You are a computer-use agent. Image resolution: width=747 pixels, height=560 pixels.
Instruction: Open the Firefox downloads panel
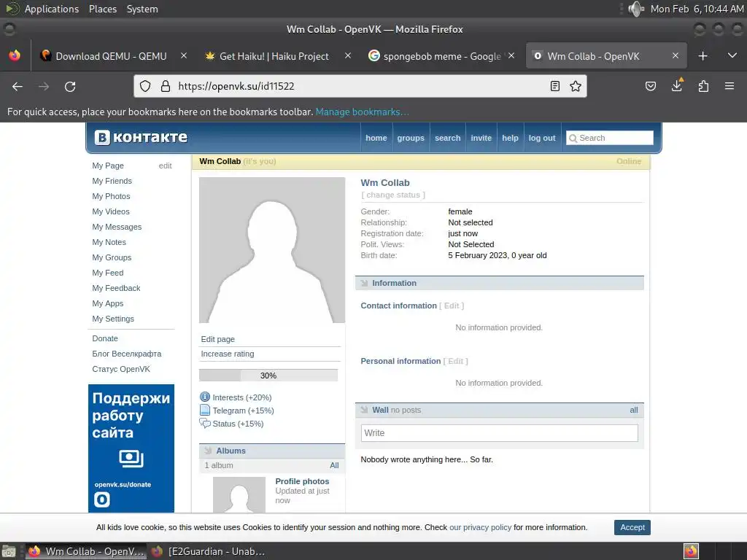[677, 85]
